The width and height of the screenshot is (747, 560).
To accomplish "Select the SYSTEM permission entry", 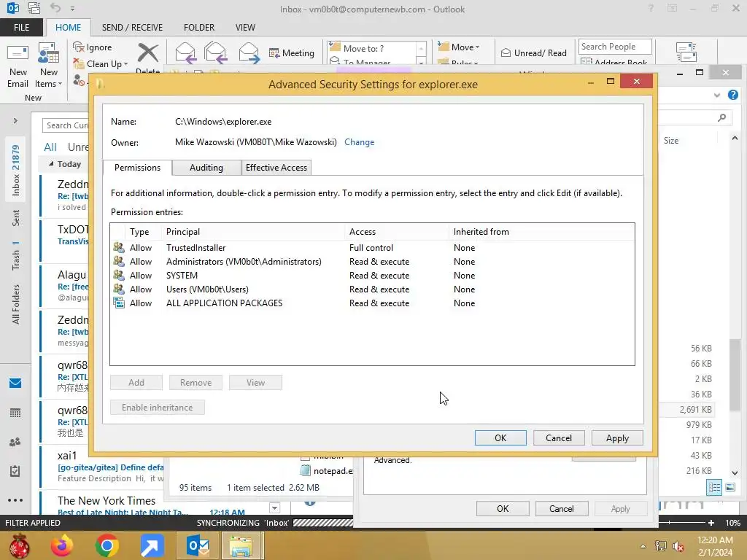I will [371, 275].
